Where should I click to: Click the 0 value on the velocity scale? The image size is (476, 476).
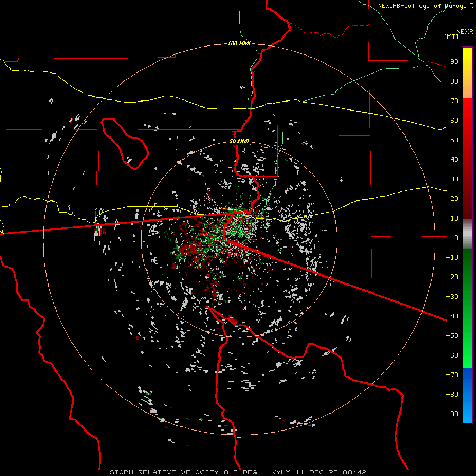456,237
